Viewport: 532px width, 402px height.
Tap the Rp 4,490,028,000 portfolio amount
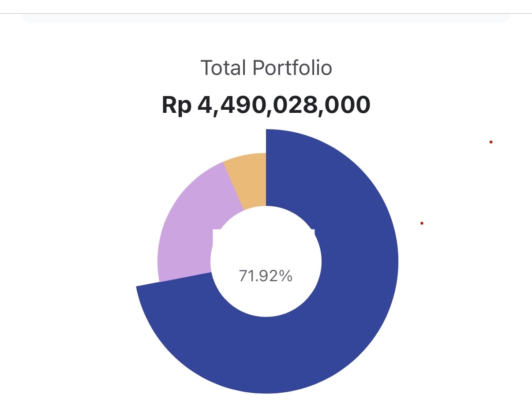(x=266, y=105)
